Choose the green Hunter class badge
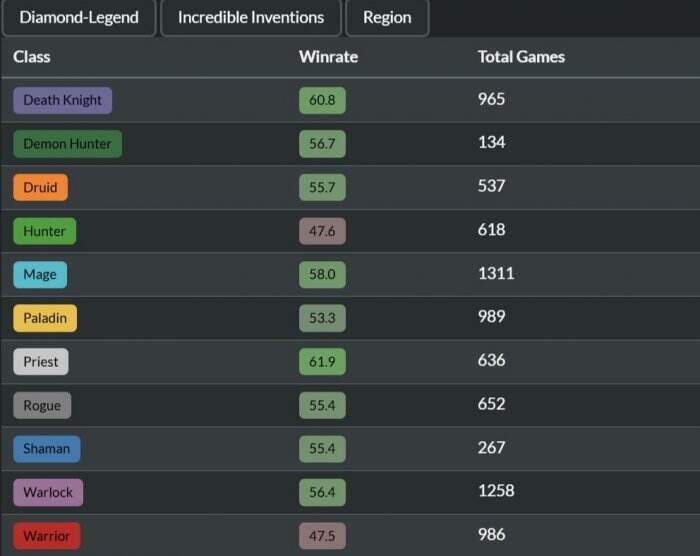The height and width of the screenshot is (556, 700). 45,231
